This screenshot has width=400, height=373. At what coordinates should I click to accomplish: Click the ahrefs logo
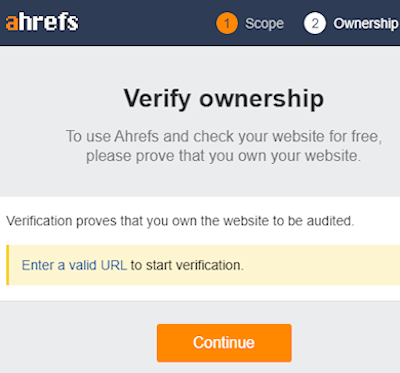(42, 22)
